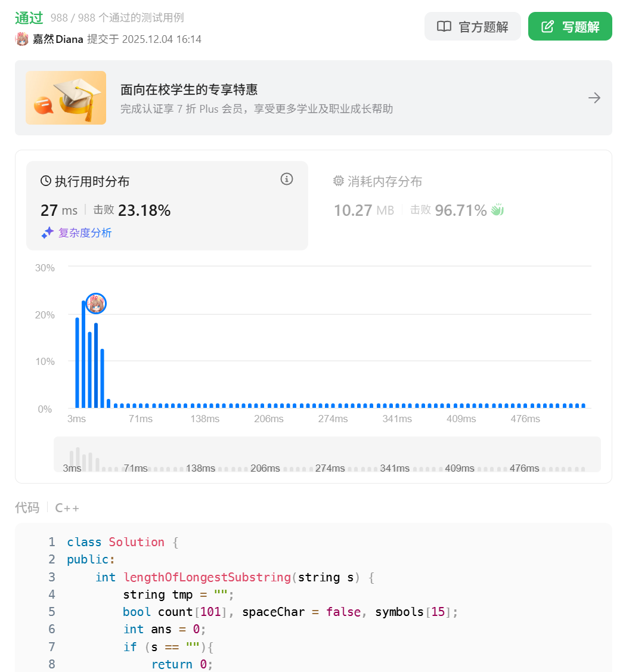This screenshot has height=672, width=626.
Task: Click the arrow icon on student offer banner
Action: [x=594, y=98]
